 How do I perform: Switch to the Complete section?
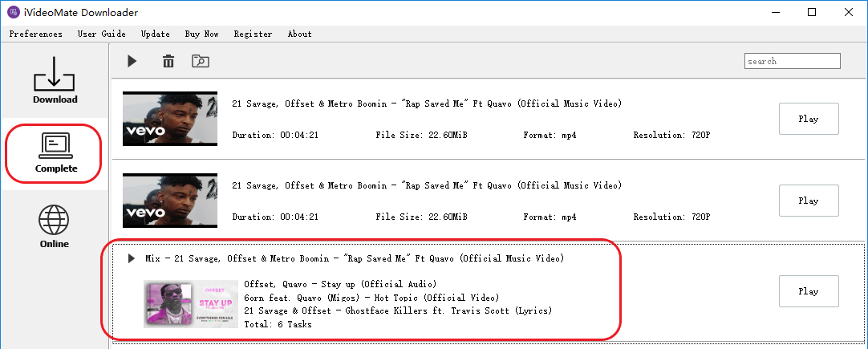coord(56,153)
